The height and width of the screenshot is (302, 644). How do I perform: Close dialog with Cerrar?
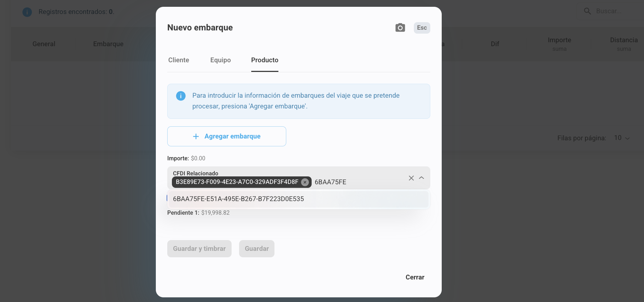[x=415, y=277]
